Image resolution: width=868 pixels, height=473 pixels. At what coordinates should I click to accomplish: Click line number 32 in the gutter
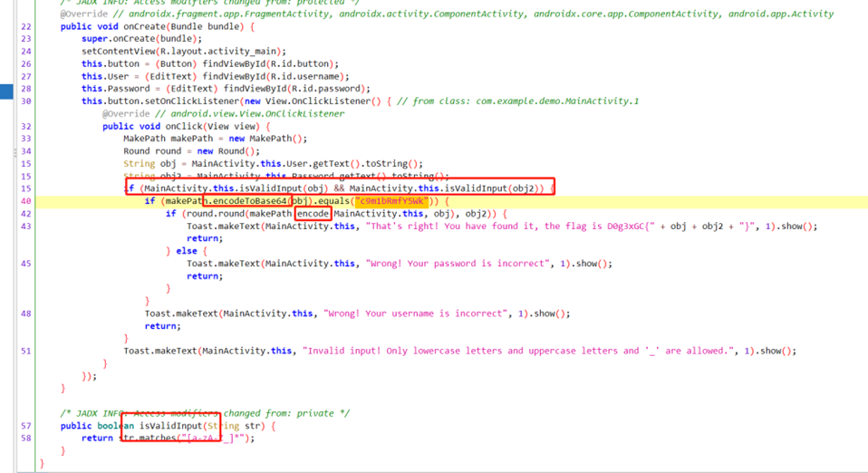coord(26,126)
